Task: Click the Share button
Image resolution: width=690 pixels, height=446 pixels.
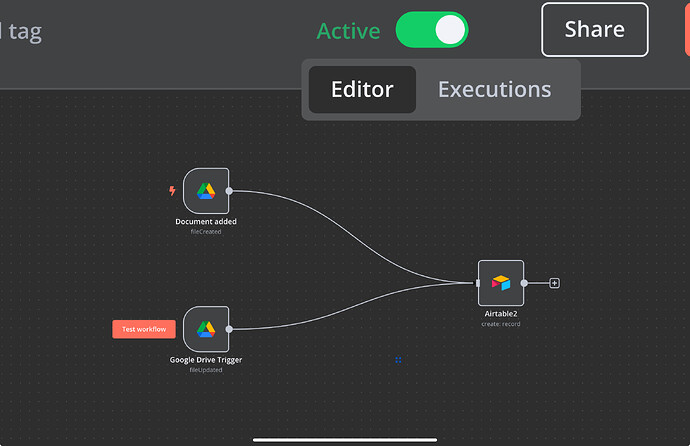Action: 595,29
